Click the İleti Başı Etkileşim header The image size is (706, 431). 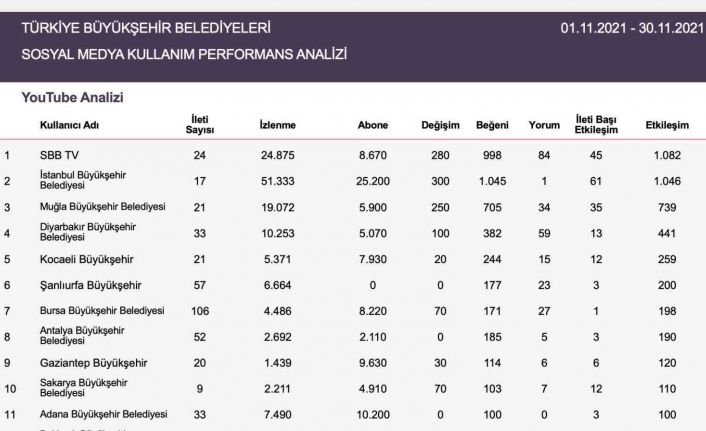coord(597,125)
